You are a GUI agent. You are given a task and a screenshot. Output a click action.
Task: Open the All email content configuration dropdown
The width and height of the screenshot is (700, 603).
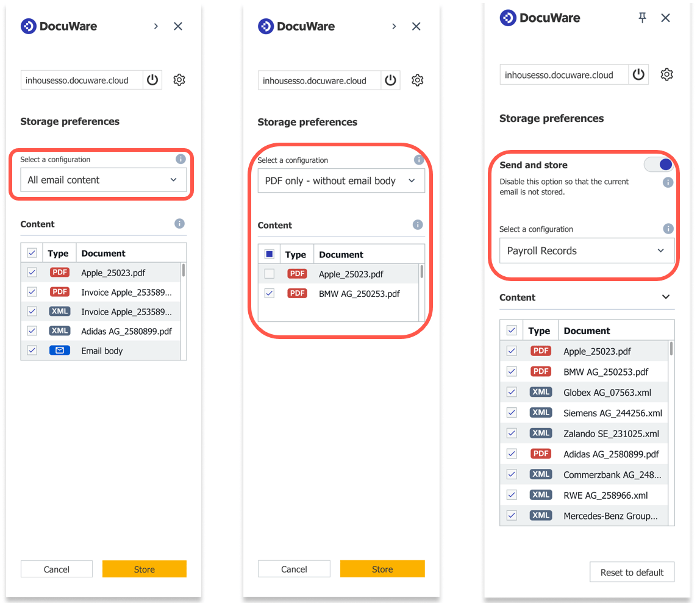tap(104, 180)
